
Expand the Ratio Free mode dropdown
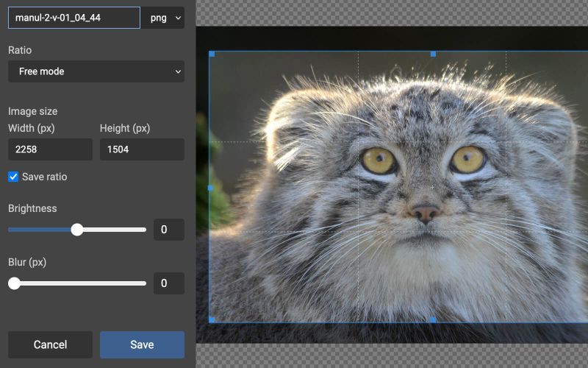click(x=96, y=71)
